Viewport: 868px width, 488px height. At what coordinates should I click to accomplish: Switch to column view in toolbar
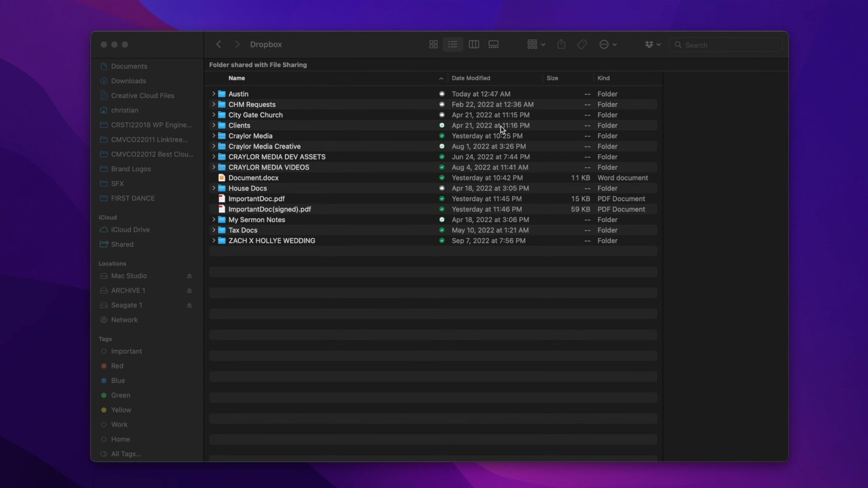click(x=473, y=44)
